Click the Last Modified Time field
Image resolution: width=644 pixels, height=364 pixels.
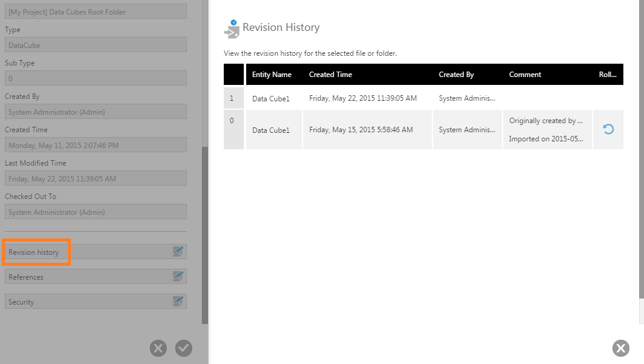[96, 178]
